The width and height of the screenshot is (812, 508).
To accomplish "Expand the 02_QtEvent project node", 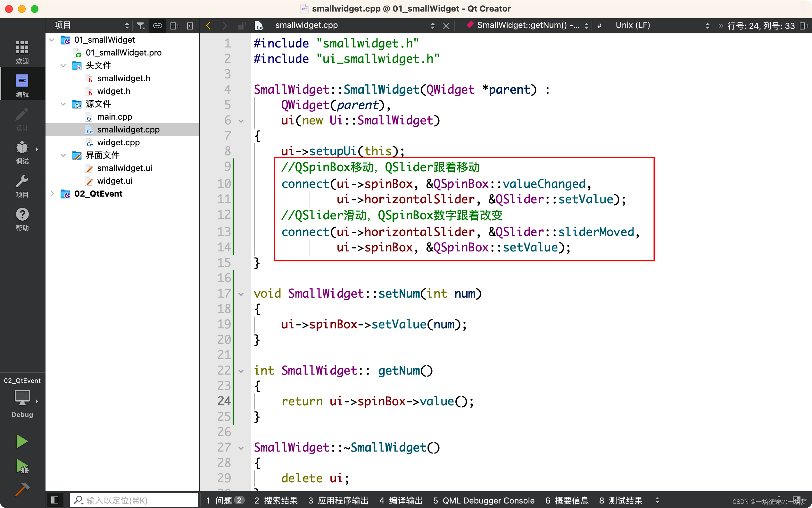I will click(x=52, y=193).
